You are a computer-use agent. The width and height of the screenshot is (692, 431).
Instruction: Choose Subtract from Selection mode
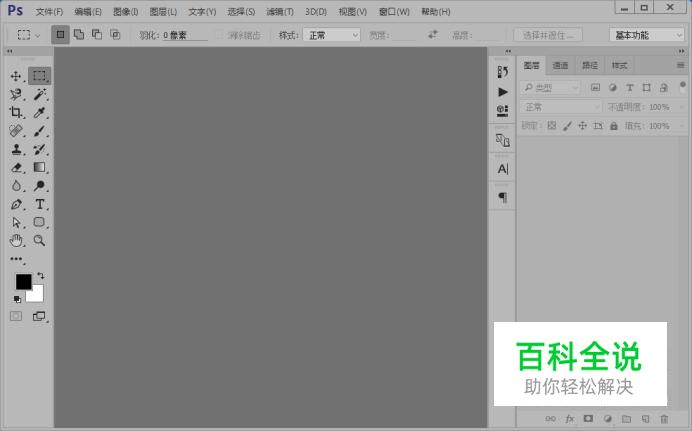pyautogui.click(x=97, y=34)
